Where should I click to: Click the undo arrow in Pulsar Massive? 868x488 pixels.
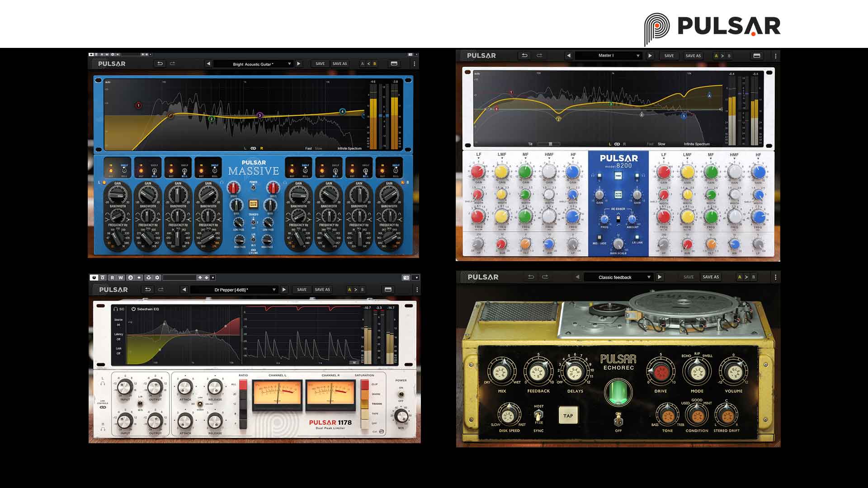pos(160,63)
